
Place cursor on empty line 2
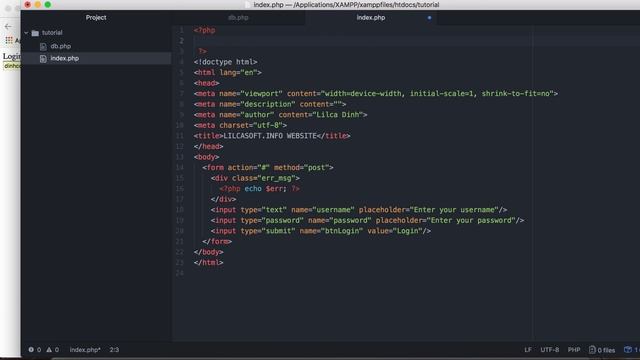click(416, 41)
